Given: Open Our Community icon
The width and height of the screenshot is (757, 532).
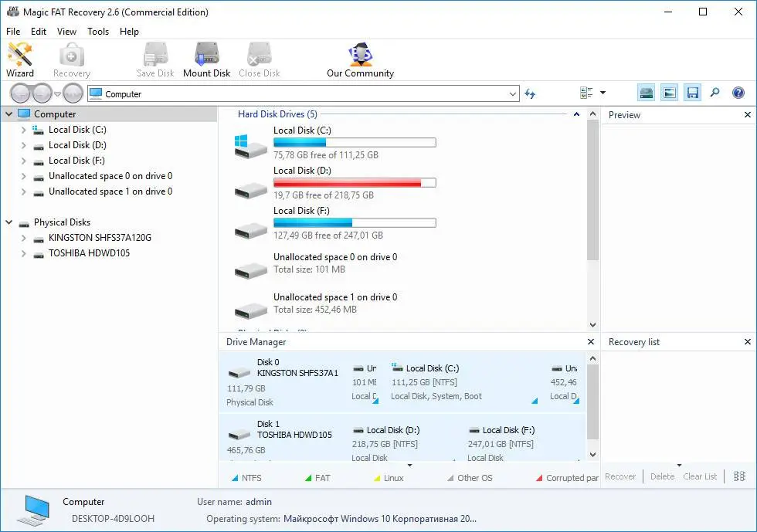Looking at the screenshot, I should click(x=360, y=59).
